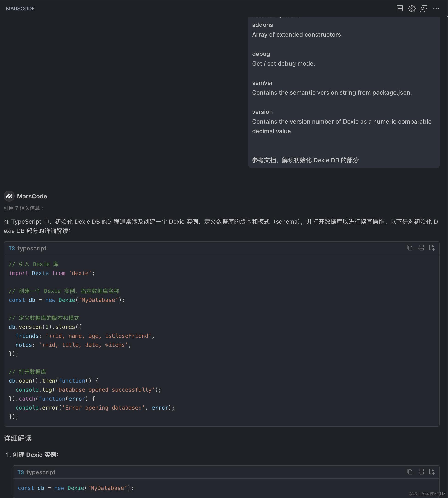The height and width of the screenshot is (498, 448).
Task: Copy the first typescript code block
Action: (x=410, y=248)
